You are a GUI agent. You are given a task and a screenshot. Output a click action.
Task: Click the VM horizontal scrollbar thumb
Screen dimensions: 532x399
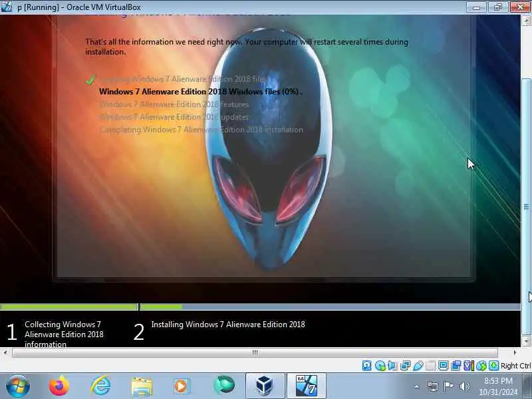point(255,352)
